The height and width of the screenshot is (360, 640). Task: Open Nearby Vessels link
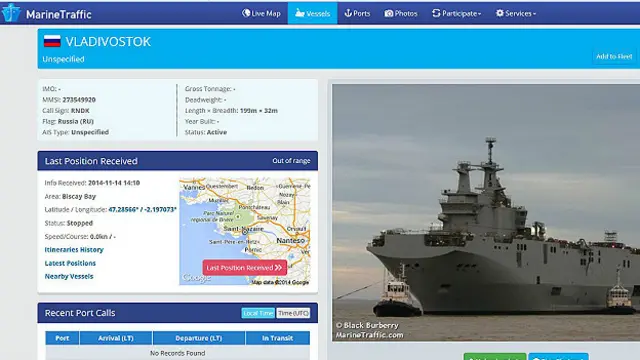coord(69,276)
